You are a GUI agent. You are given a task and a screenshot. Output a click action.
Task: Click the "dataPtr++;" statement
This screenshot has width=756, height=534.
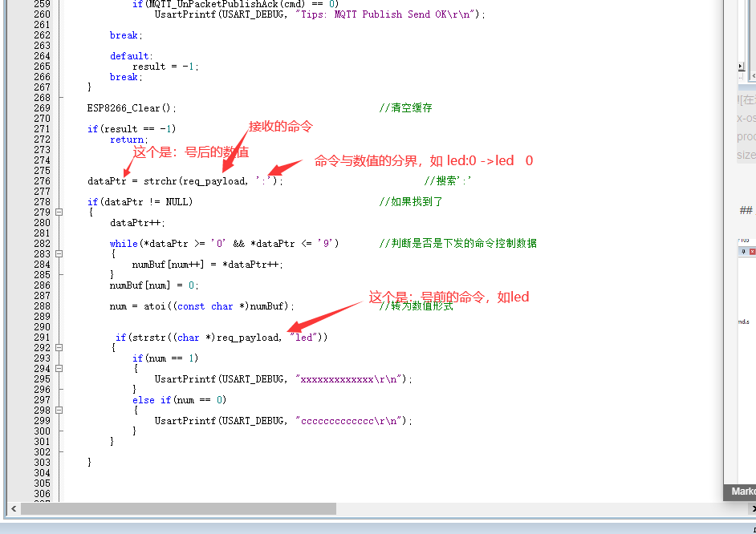pos(137,223)
